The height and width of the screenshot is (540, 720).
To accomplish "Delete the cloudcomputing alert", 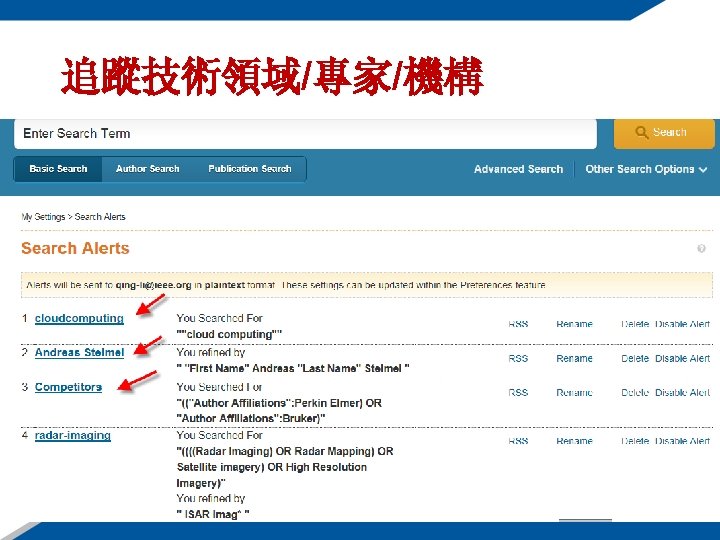I will pos(635,324).
